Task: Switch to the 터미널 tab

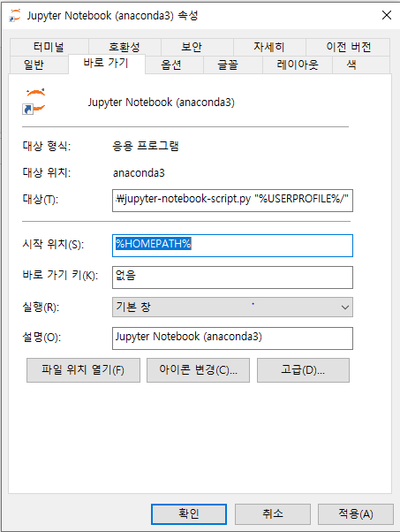Action: coord(49,47)
